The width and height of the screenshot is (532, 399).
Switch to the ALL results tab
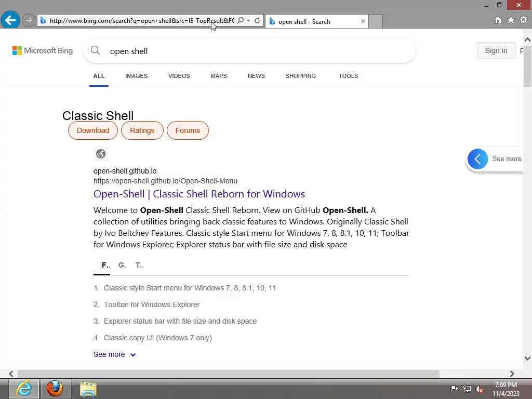(x=99, y=76)
